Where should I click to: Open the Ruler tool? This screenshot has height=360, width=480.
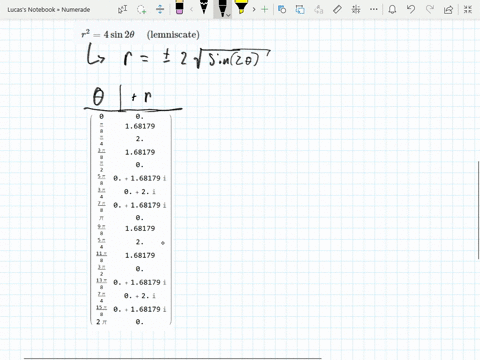coord(337,9)
